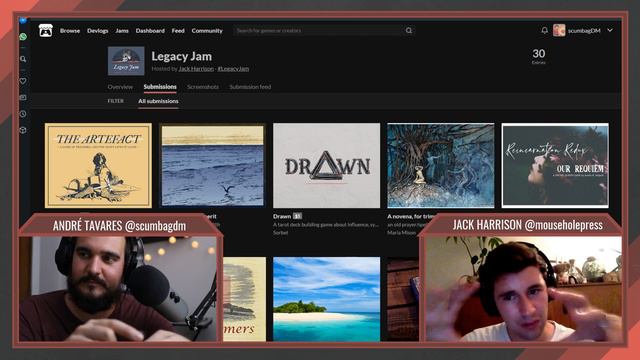Open the itch.io home logo

tap(46, 31)
